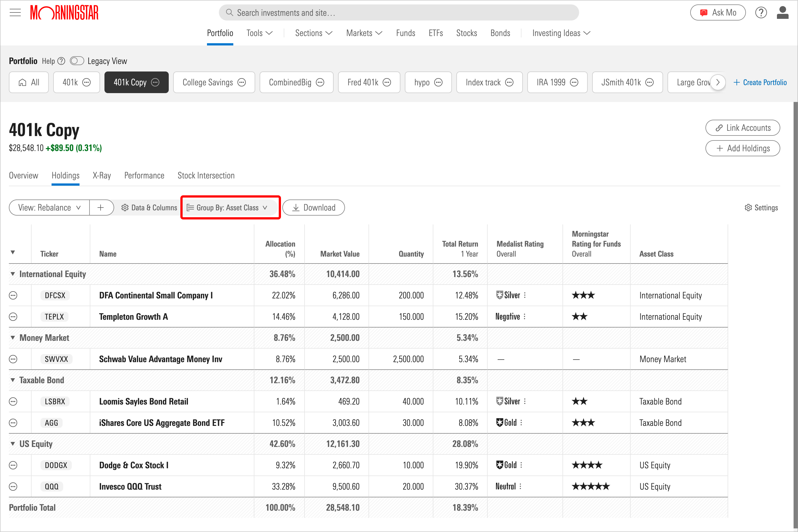798x532 pixels.
Task: Click the Add Holdings button
Action: pyautogui.click(x=743, y=149)
